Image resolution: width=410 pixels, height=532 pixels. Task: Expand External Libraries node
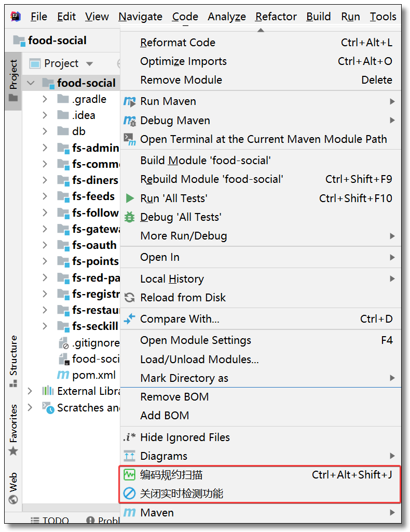[30, 391]
